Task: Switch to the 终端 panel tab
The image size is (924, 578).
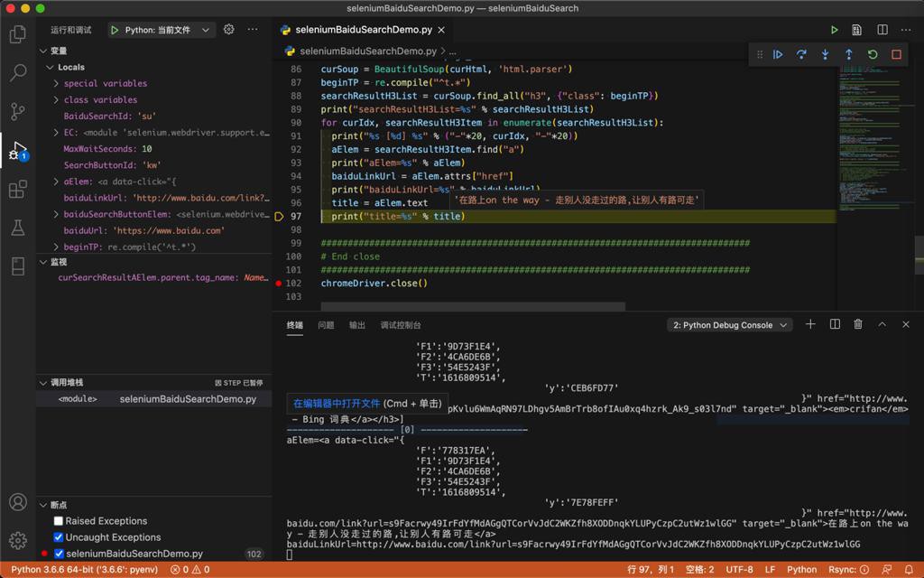Action: coord(295,325)
